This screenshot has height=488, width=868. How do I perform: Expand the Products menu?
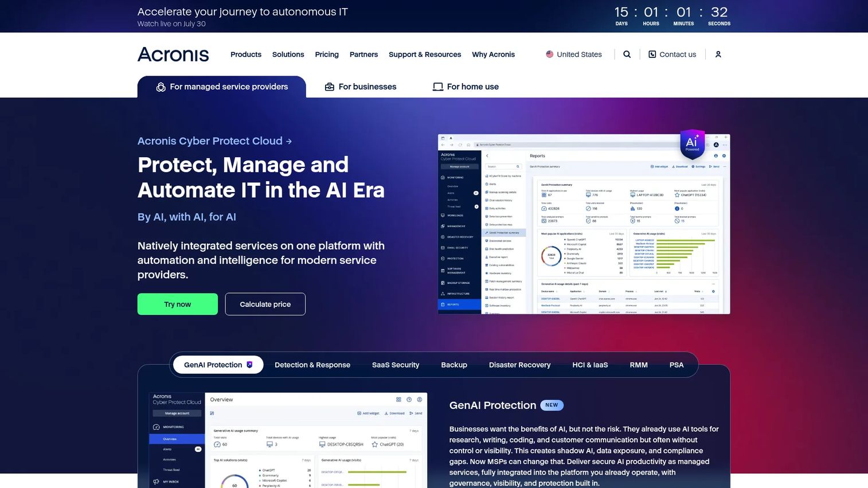click(246, 54)
